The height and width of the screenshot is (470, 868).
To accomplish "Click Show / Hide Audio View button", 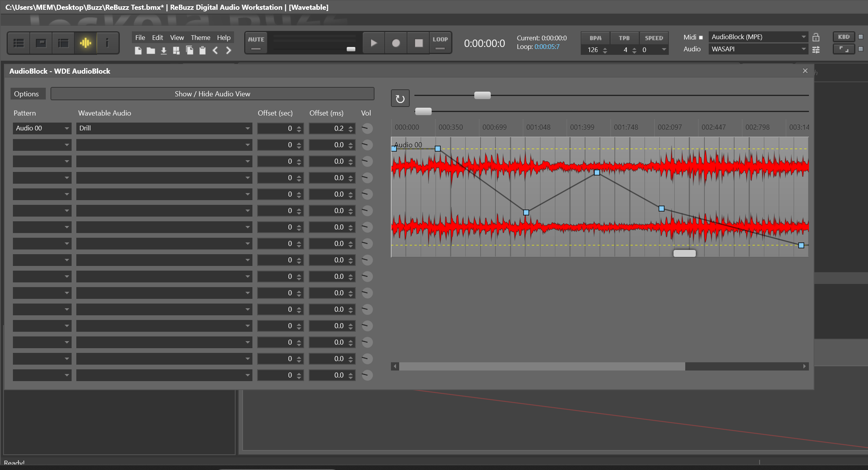I will click(x=212, y=94).
